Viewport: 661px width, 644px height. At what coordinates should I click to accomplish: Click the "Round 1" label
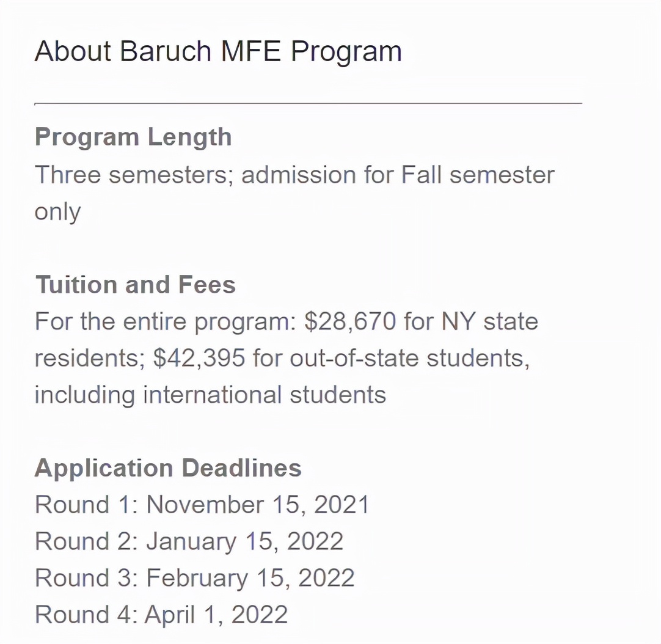pos(83,505)
